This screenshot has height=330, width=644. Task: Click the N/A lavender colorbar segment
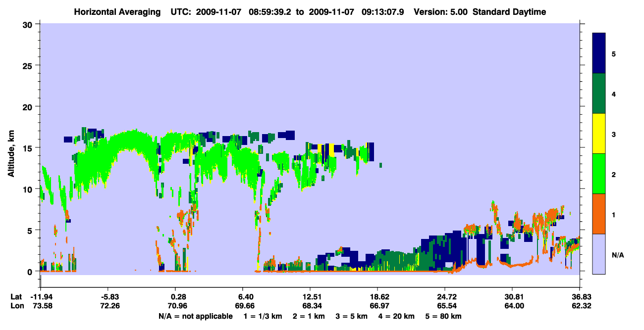pos(599,254)
